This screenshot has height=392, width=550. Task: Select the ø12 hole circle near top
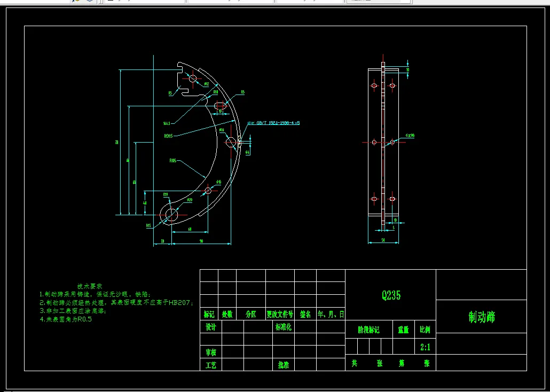point(193,79)
